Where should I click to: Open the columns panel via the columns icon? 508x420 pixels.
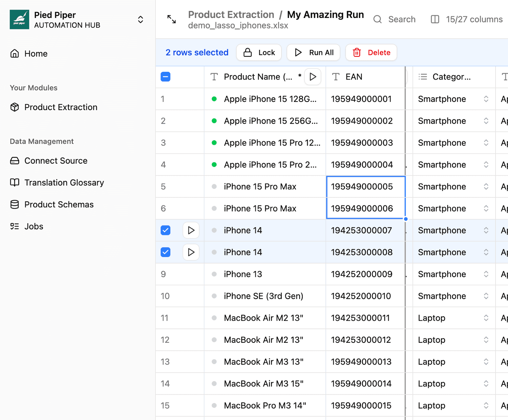pyautogui.click(x=435, y=19)
